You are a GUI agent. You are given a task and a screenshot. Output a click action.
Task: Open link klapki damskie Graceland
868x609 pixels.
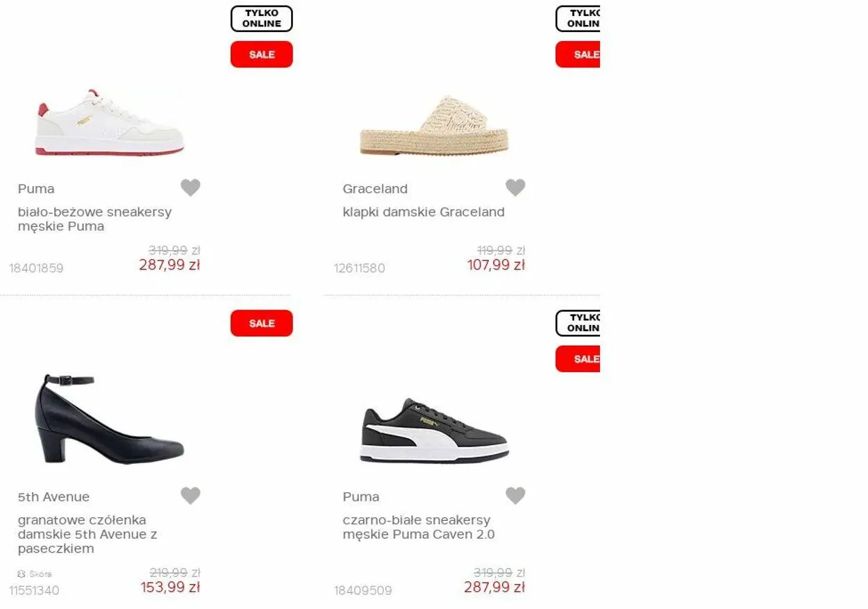(424, 212)
